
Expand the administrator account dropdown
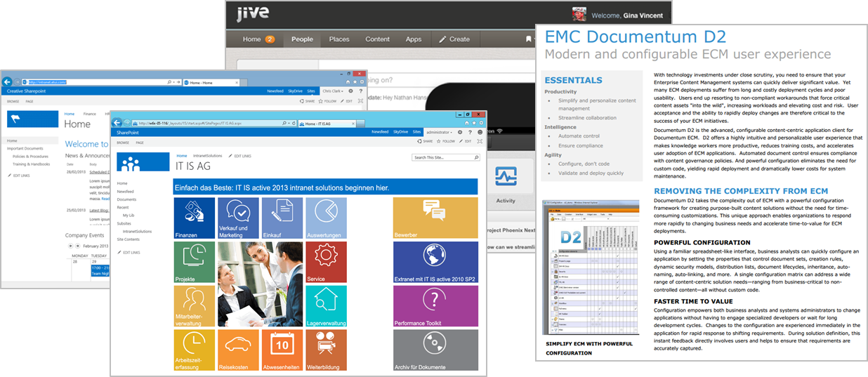(435, 131)
